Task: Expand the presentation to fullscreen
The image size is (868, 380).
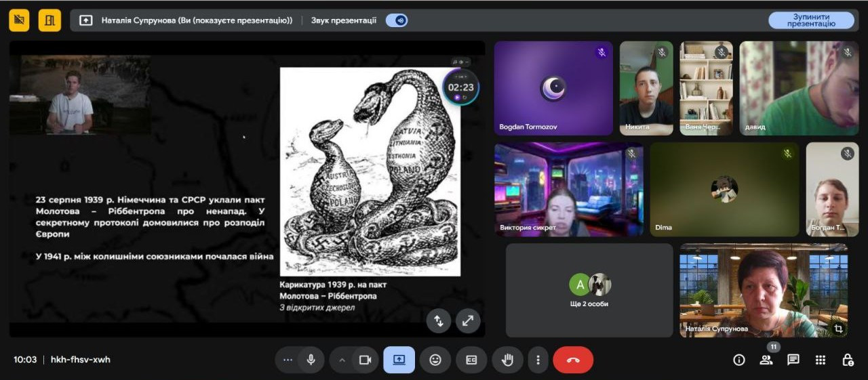Action: [468, 321]
